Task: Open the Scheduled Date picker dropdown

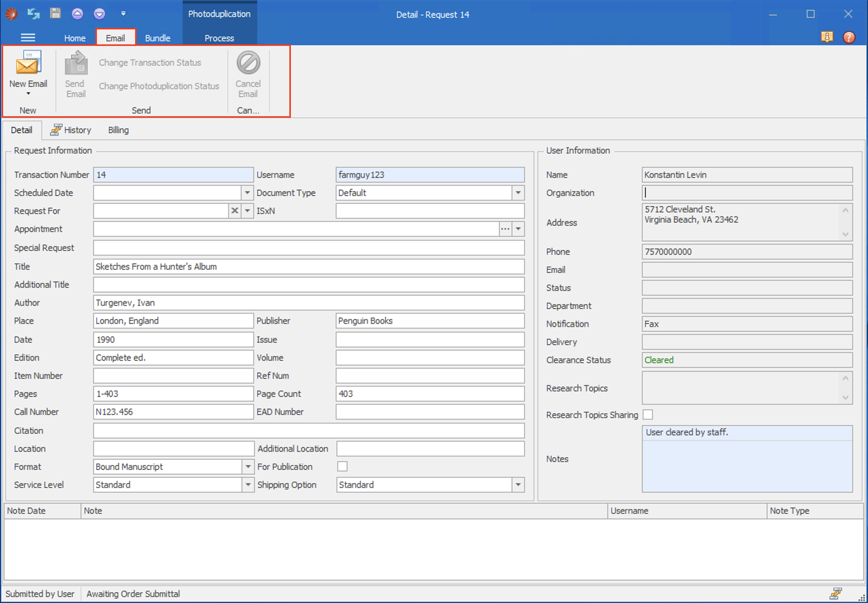Action: tap(247, 193)
